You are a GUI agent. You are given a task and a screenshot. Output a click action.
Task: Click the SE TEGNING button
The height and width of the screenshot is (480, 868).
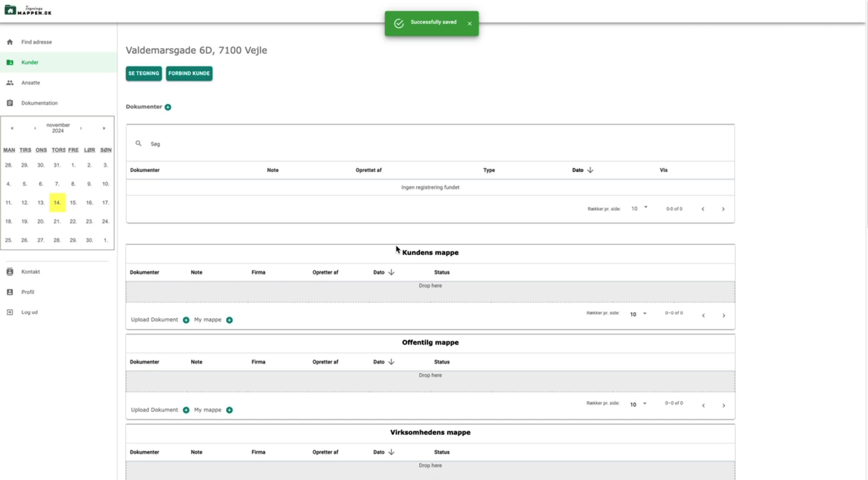(x=144, y=74)
